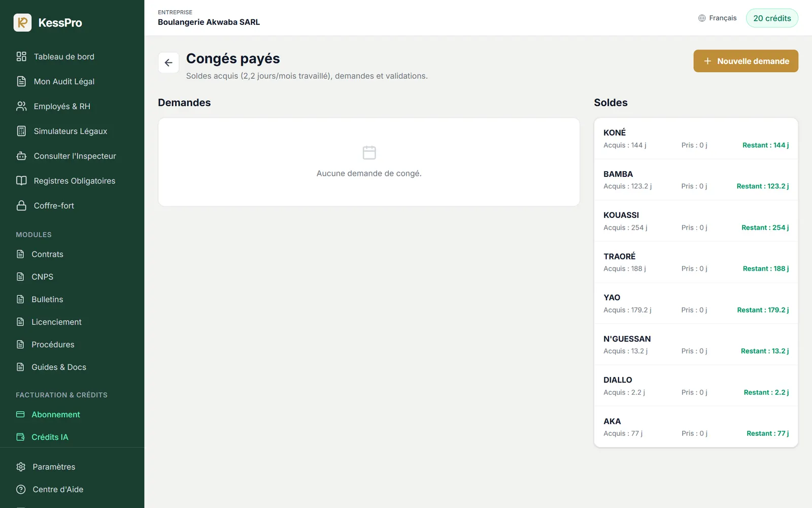812x508 pixels.
Task: Click the Consulter l'Inspecteur robot icon
Action: pos(21,156)
